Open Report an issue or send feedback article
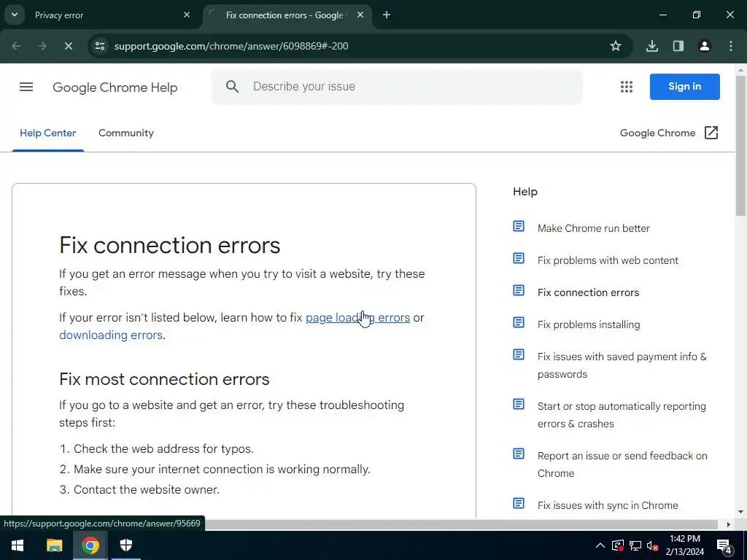The height and width of the screenshot is (560, 747). [x=622, y=464]
